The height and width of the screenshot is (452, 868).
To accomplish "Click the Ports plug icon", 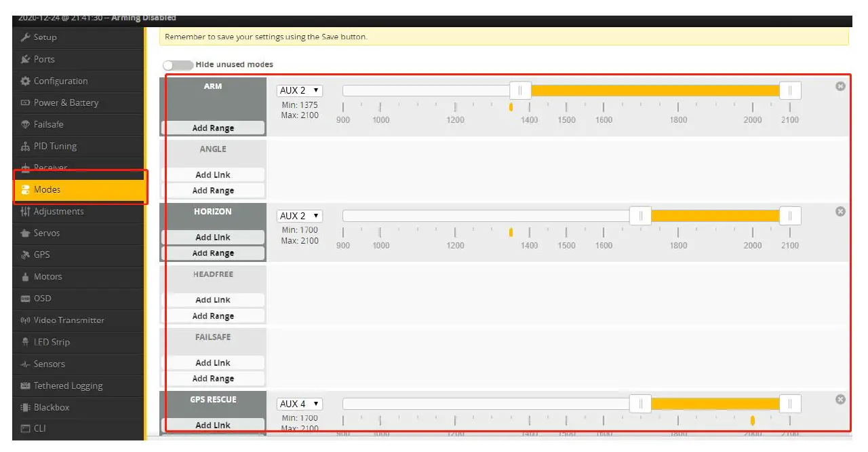I will pos(26,59).
